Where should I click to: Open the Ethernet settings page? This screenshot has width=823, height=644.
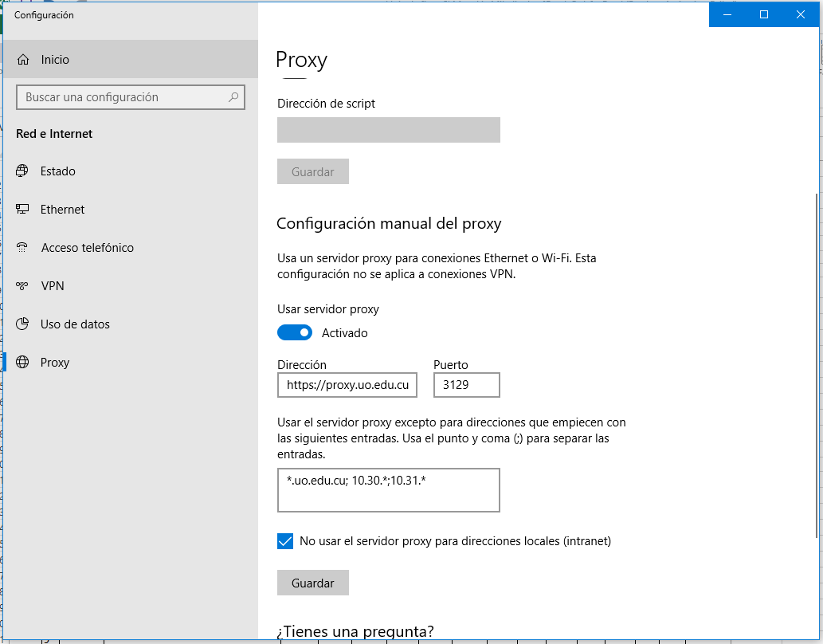(62, 210)
